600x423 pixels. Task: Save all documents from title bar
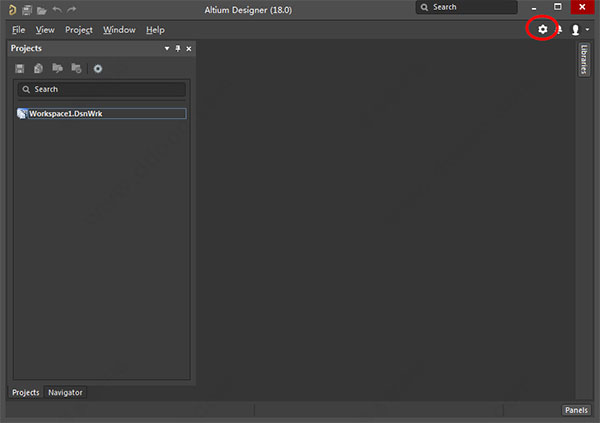pyautogui.click(x=27, y=10)
